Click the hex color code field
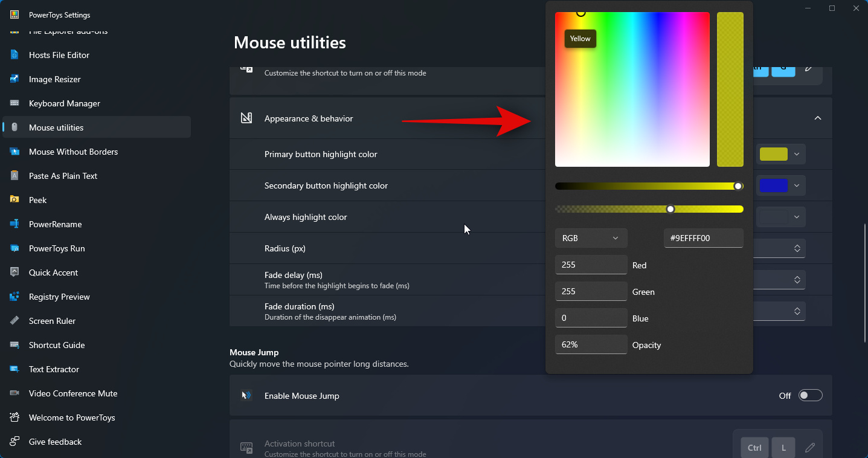The height and width of the screenshot is (458, 868). point(703,238)
